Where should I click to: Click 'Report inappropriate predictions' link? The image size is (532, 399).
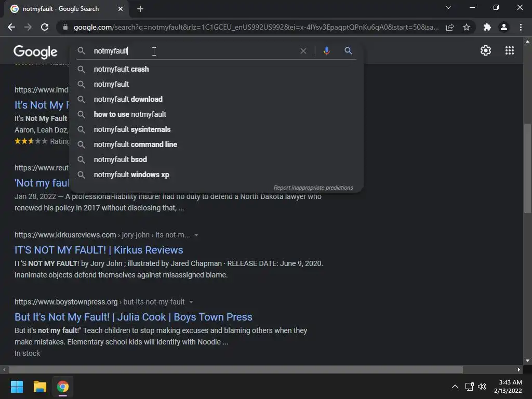coord(313,188)
